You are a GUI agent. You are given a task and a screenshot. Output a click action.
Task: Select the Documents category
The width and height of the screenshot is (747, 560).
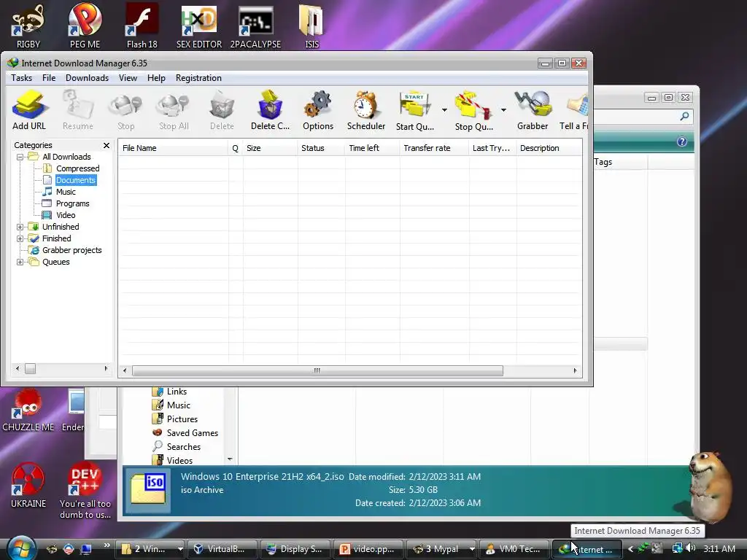click(x=76, y=180)
